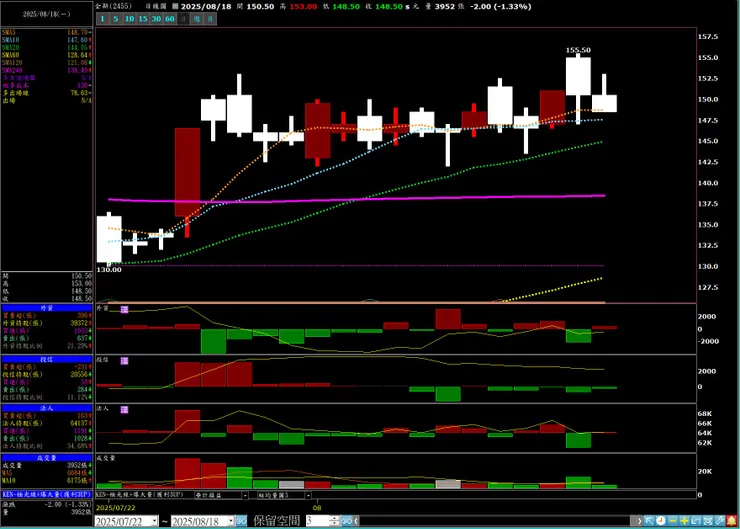Screen dimensions: 740x529
Task: Click scrollbar left arrow at chart bottom
Action: [x=356, y=521]
